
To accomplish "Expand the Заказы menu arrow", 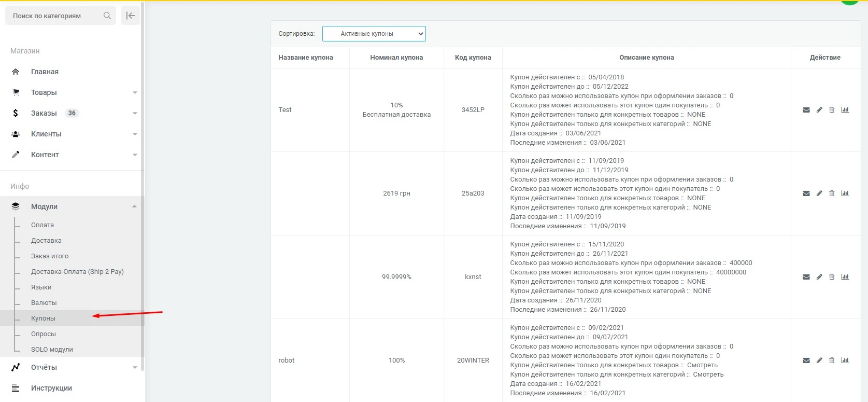I will click(135, 114).
